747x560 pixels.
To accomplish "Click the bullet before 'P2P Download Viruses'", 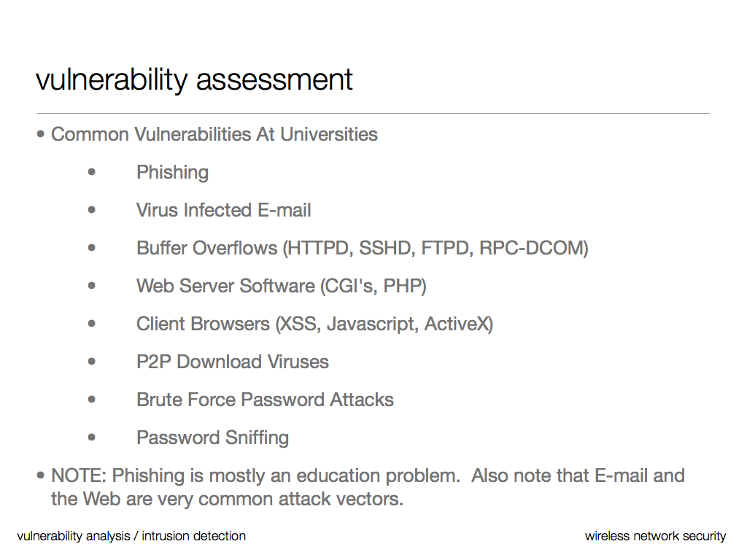I will (x=92, y=362).
